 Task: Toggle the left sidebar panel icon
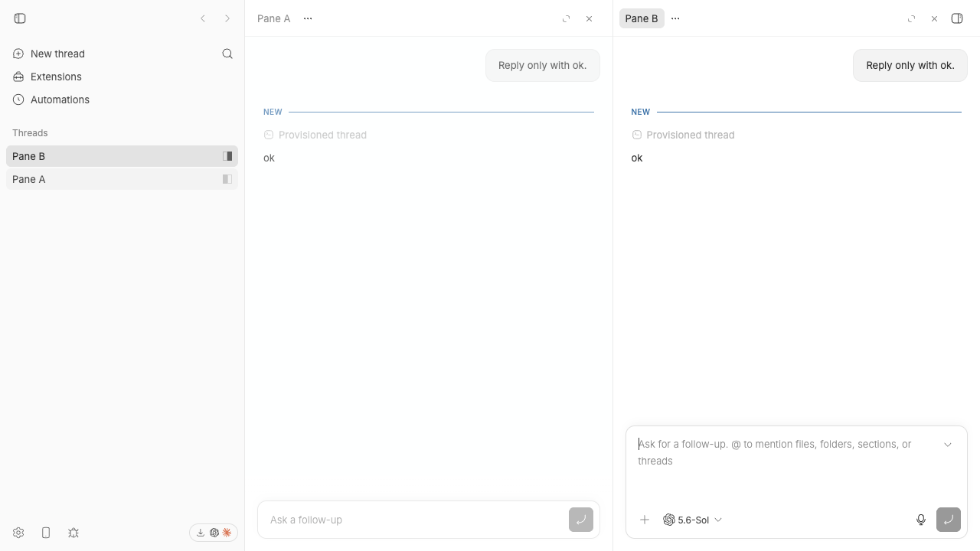coord(20,18)
